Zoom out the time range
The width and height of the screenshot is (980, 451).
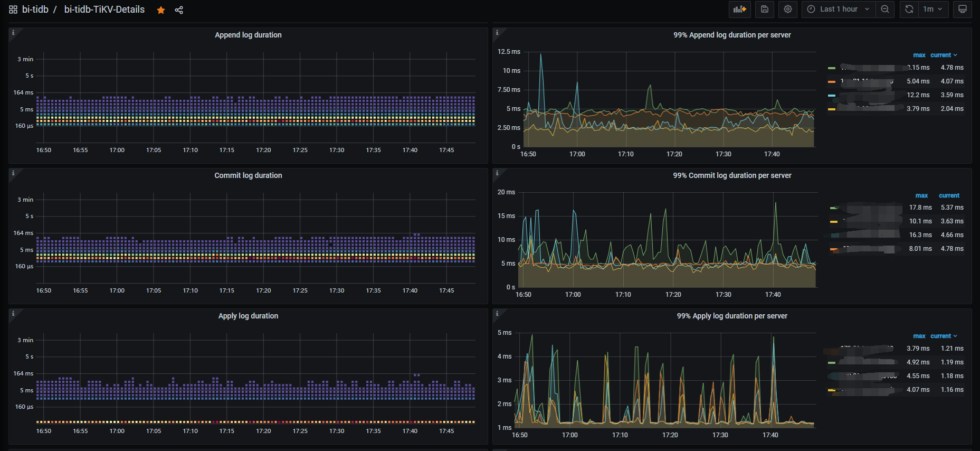click(885, 9)
